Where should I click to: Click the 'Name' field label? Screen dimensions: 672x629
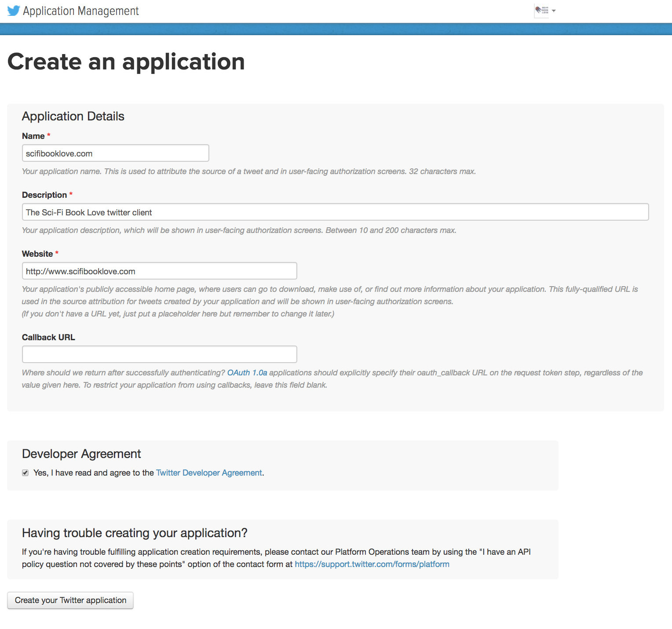(x=33, y=136)
